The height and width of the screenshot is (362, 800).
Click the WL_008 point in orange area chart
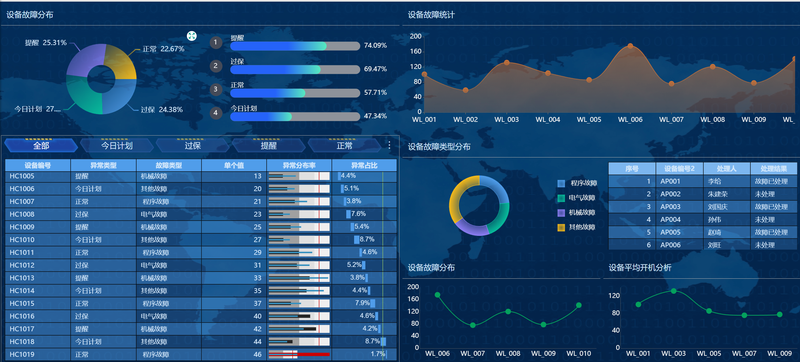(x=713, y=67)
